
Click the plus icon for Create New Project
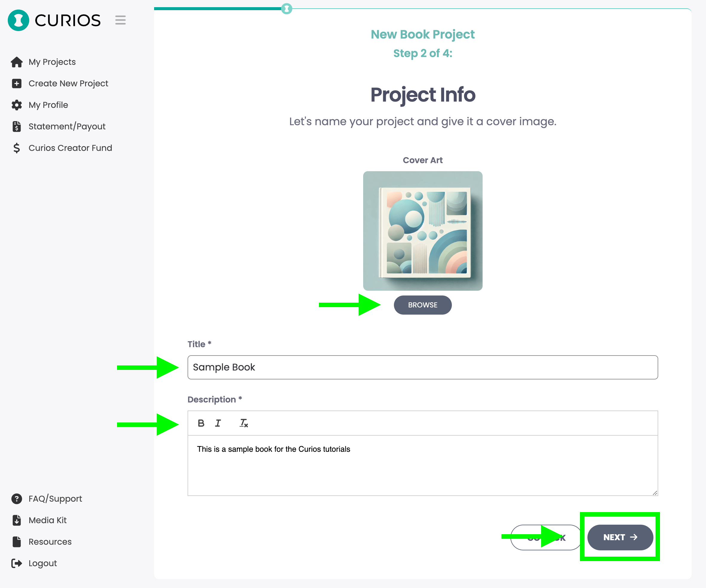pos(16,83)
